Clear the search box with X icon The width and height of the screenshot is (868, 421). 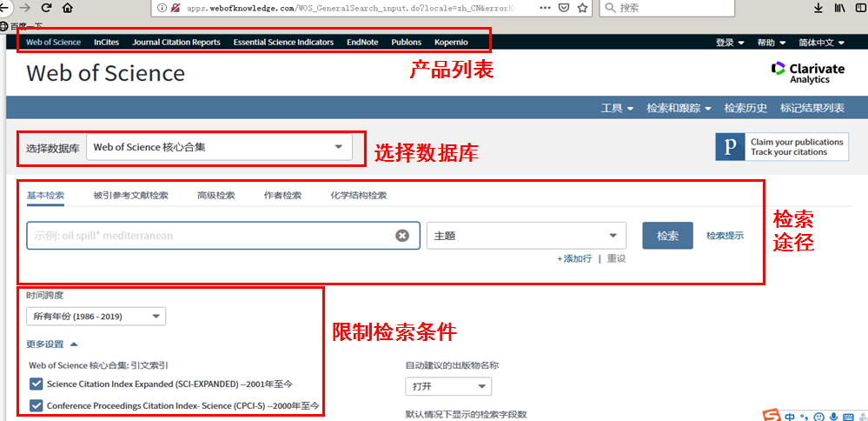[402, 236]
